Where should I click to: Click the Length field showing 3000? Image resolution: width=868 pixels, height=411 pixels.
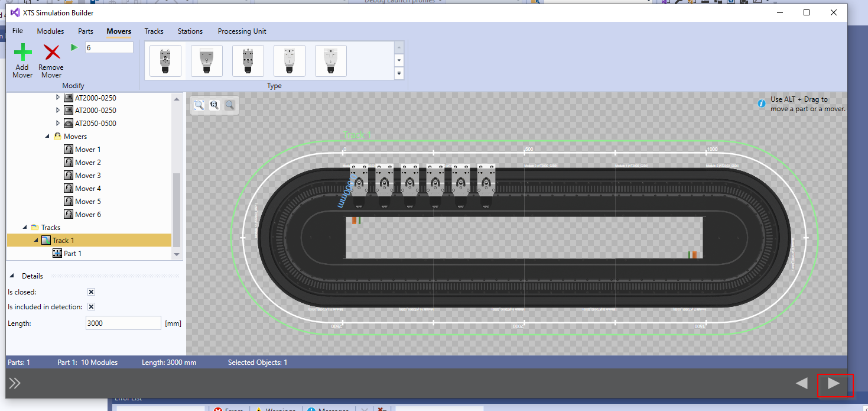pyautogui.click(x=123, y=323)
